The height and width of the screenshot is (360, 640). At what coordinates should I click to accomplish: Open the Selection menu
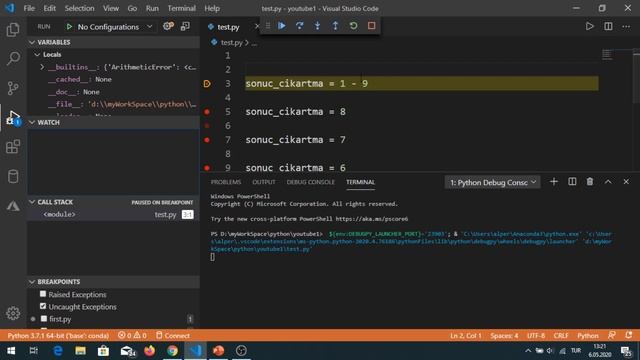pos(79,8)
